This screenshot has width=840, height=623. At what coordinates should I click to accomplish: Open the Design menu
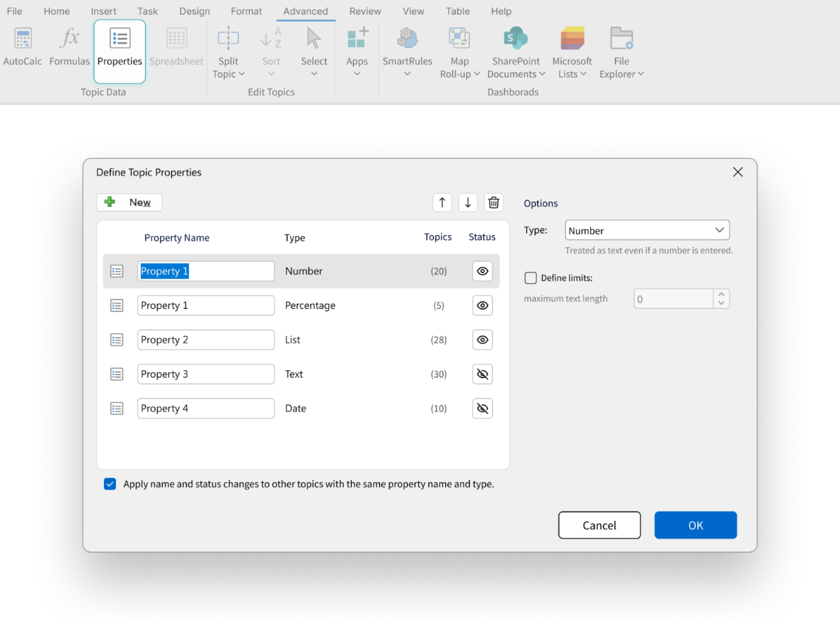[194, 11]
